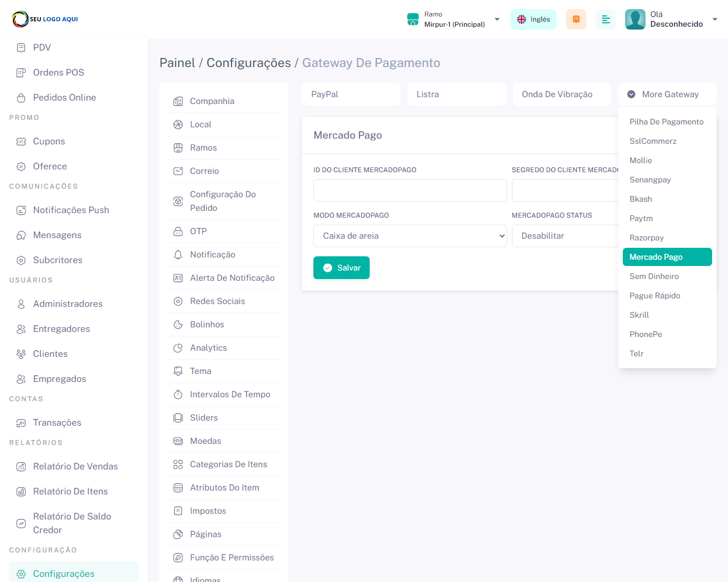Click the Notificação bell icon
728x582 pixels.
coord(178,255)
